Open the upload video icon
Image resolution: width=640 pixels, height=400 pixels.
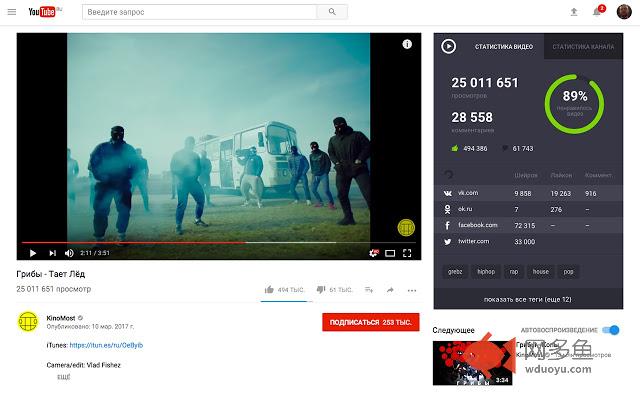pyautogui.click(x=574, y=12)
